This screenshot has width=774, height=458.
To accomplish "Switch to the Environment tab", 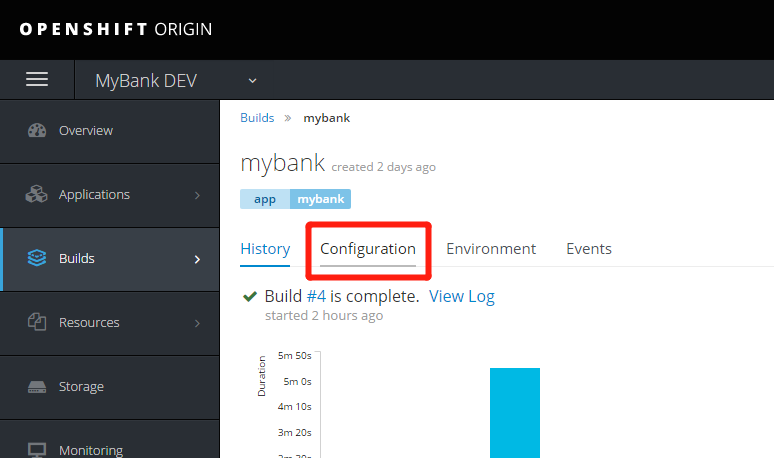I will (491, 249).
